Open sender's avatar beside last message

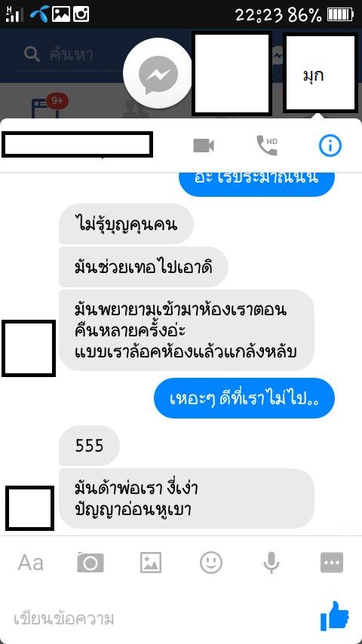pyautogui.click(x=29, y=508)
